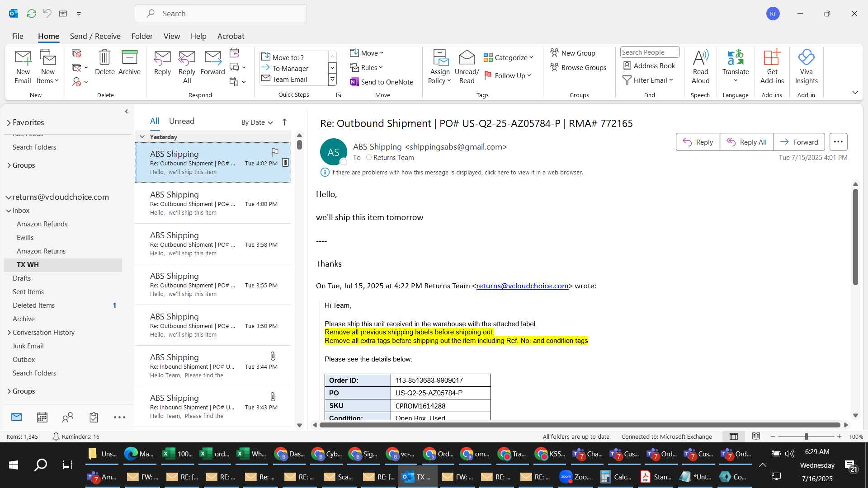This screenshot has width=868, height=488.
Task: Open Filter Email dropdown
Action: 648,80
